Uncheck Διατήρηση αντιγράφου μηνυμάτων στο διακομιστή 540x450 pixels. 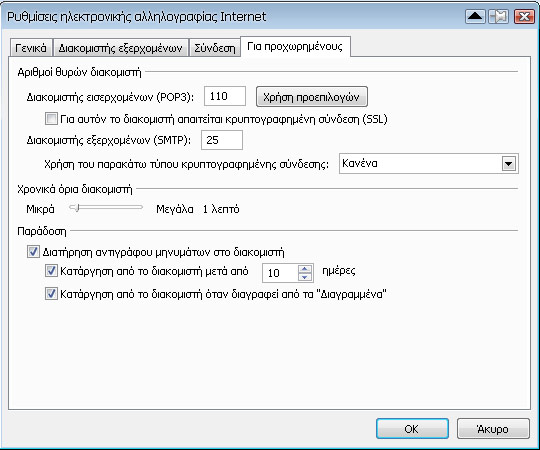[x=33, y=252]
